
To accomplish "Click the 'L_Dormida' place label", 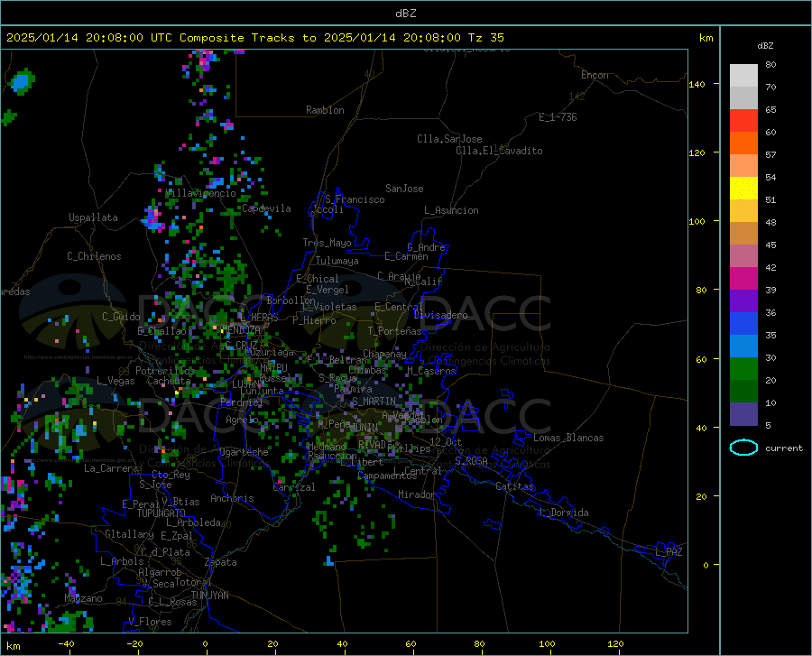I will click(x=564, y=513).
